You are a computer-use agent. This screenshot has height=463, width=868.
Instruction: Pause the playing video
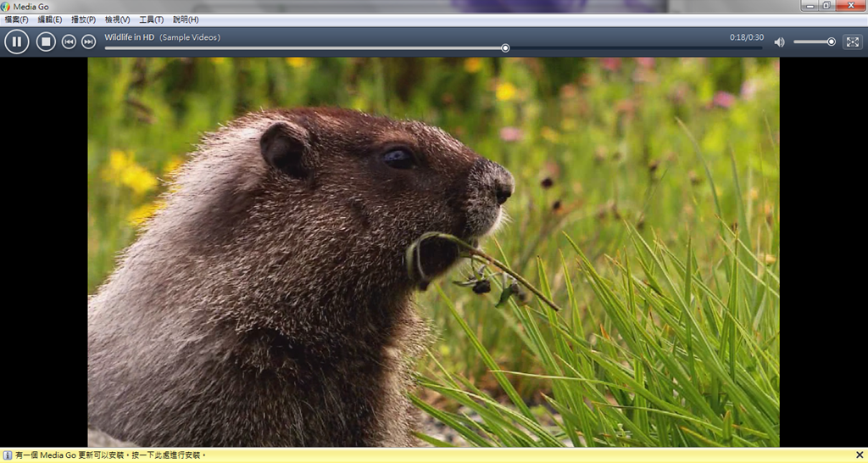coord(17,42)
